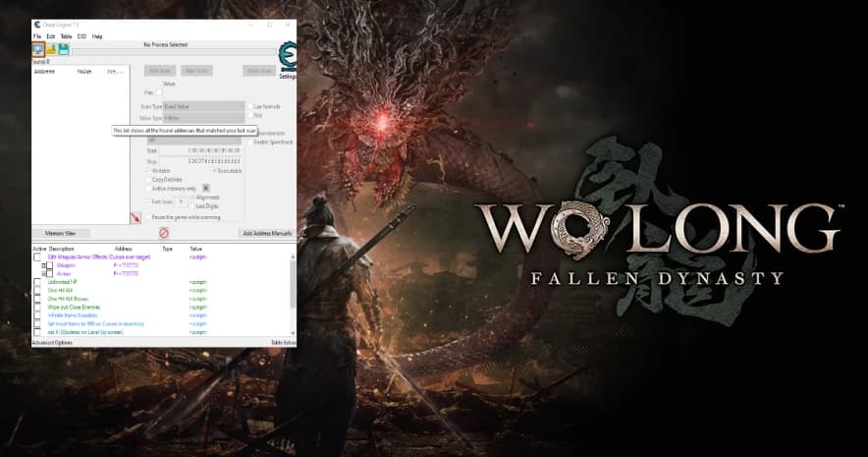The height and width of the screenshot is (457, 868).
Task: Activate Wipe out Close Enemies checkbox
Action: (x=37, y=307)
